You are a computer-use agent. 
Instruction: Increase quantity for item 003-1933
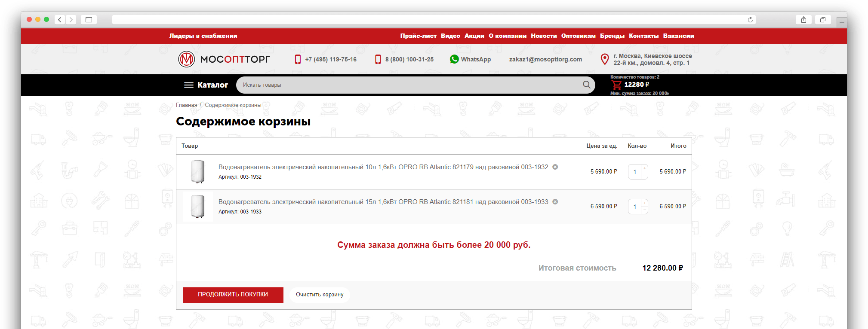(645, 203)
